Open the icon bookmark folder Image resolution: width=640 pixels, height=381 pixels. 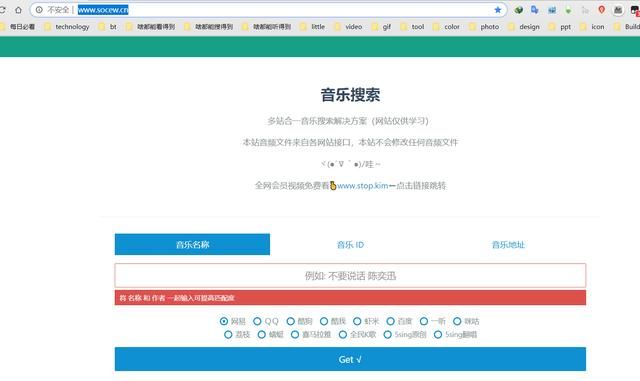[592, 27]
